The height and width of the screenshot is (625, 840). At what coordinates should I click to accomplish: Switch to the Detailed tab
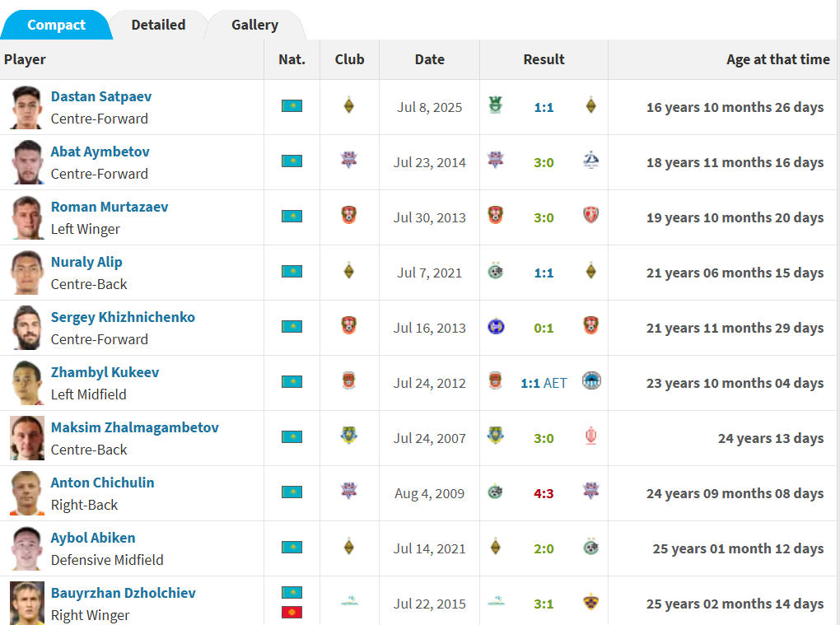(x=158, y=25)
